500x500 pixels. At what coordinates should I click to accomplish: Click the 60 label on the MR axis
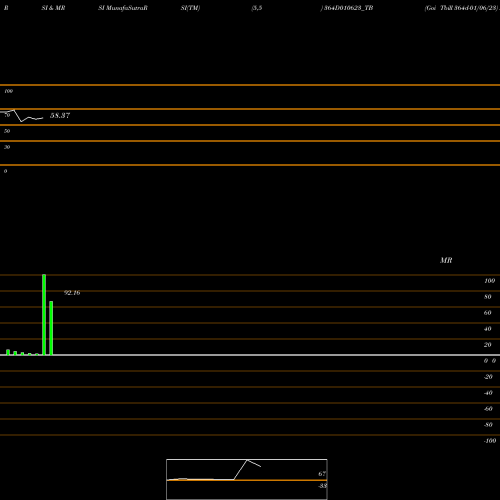coord(488,313)
